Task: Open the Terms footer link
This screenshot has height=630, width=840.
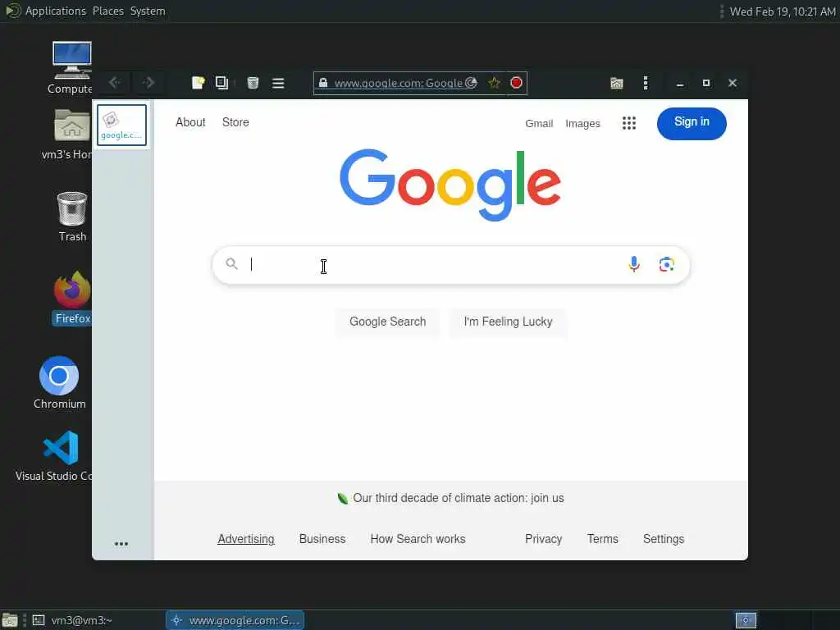Action: click(603, 539)
